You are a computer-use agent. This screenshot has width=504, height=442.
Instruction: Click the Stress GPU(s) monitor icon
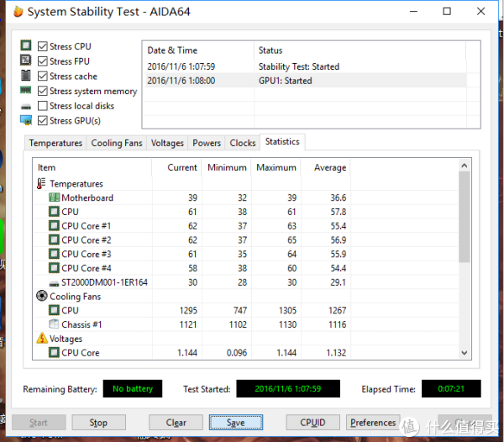click(26, 120)
